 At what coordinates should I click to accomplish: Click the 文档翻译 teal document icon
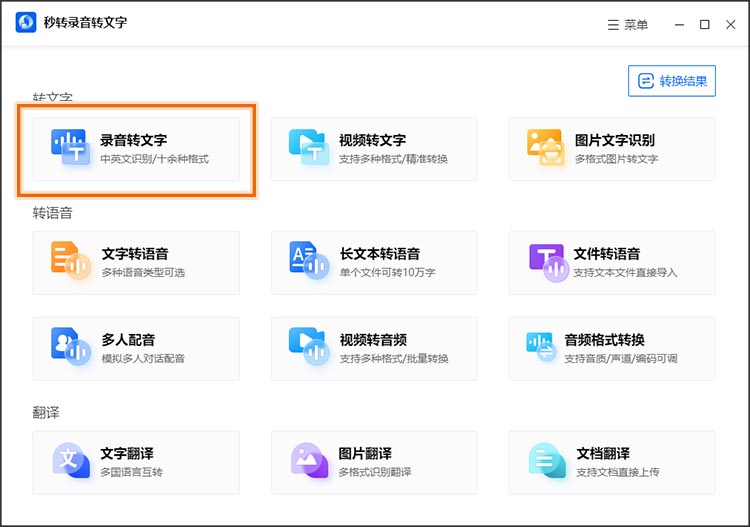[547, 460]
